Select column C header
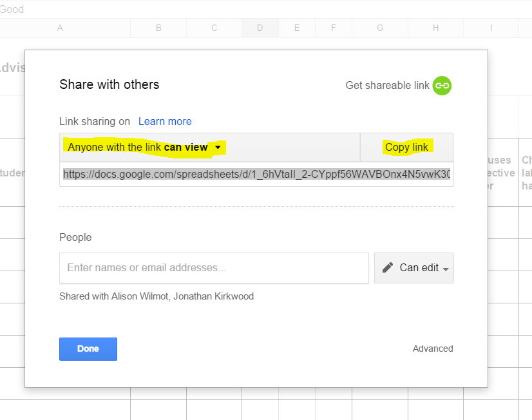Image resolution: width=532 pixels, height=420 pixels. tap(214, 28)
